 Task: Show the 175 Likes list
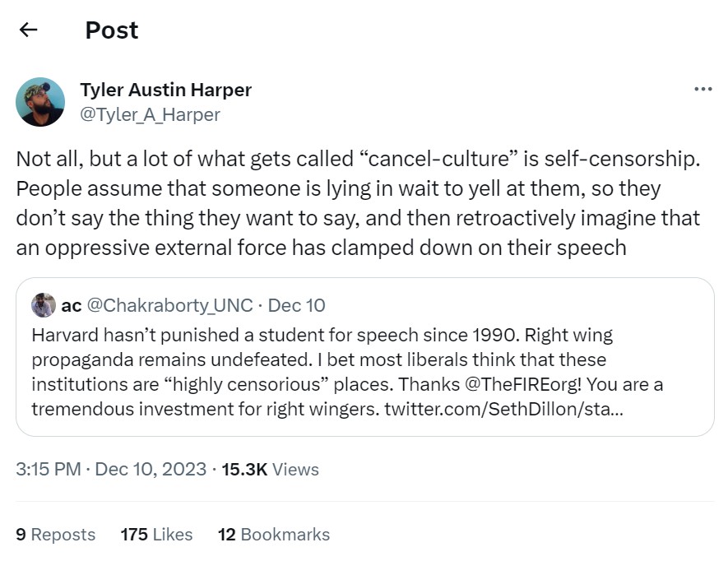click(x=156, y=534)
